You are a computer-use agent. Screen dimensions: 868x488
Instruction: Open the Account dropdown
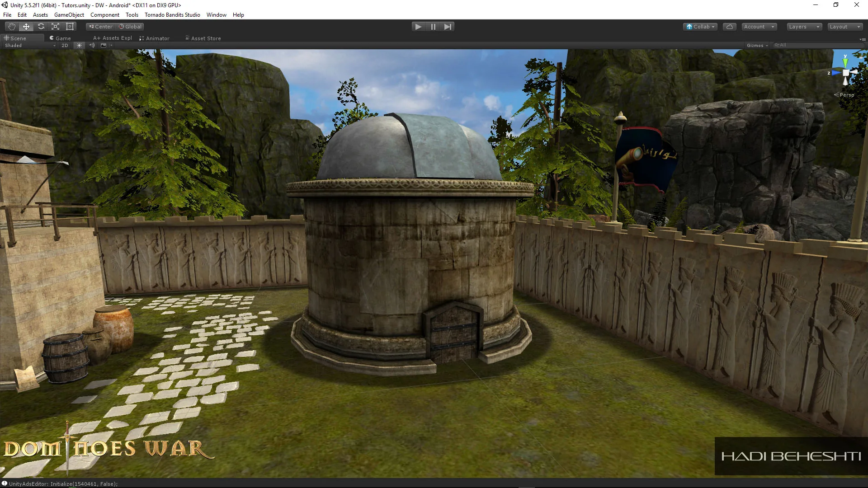pos(759,27)
